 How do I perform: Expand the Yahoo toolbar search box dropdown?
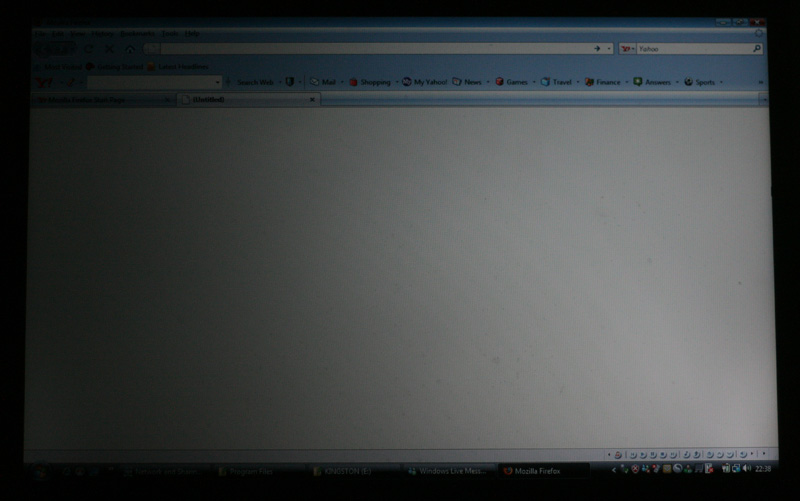coord(217,82)
